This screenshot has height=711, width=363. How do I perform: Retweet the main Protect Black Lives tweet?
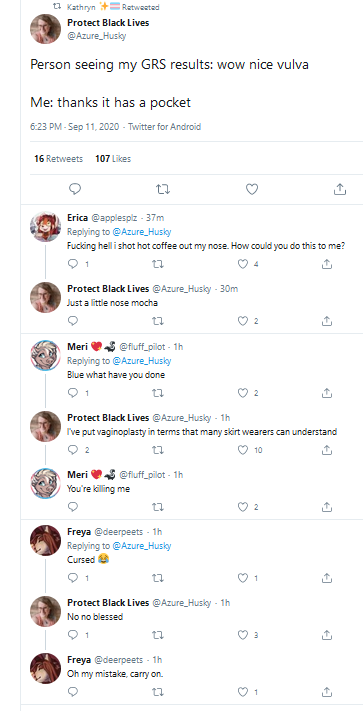(x=163, y=189)
